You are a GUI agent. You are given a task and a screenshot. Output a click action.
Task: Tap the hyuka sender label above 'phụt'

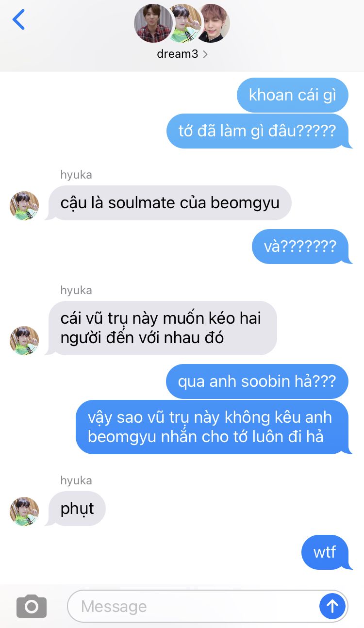pos(76,480)
